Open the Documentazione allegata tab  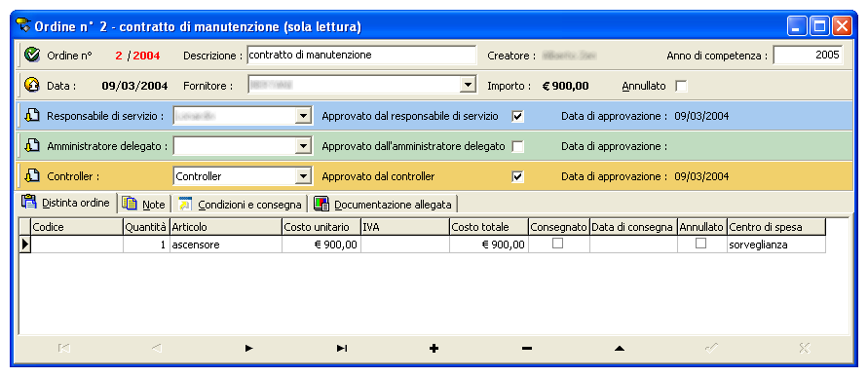pyautogui.click(x=384, y=205)
